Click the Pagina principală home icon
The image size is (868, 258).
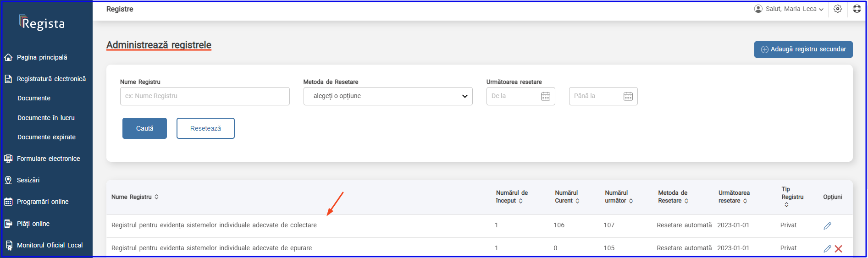pos(8,57)
